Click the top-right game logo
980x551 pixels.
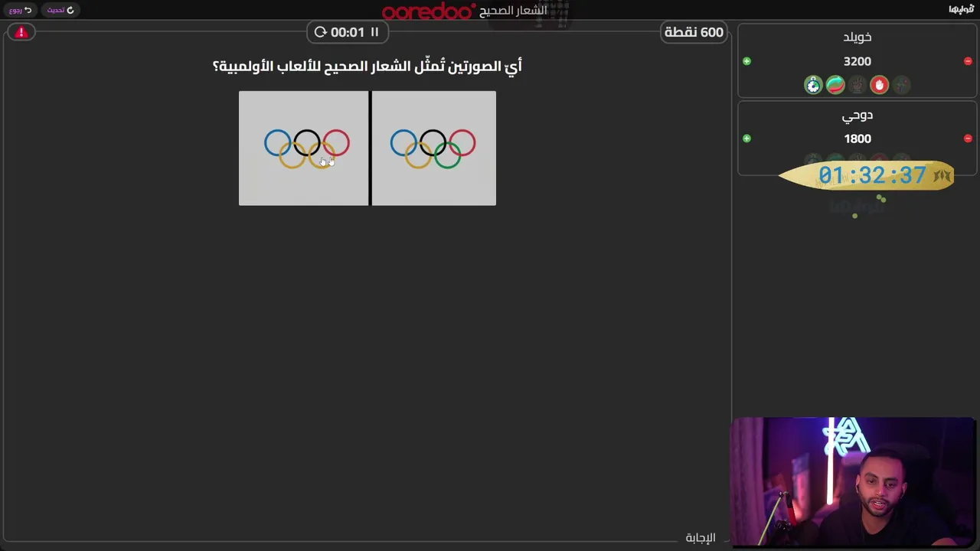tap(961, 9)
